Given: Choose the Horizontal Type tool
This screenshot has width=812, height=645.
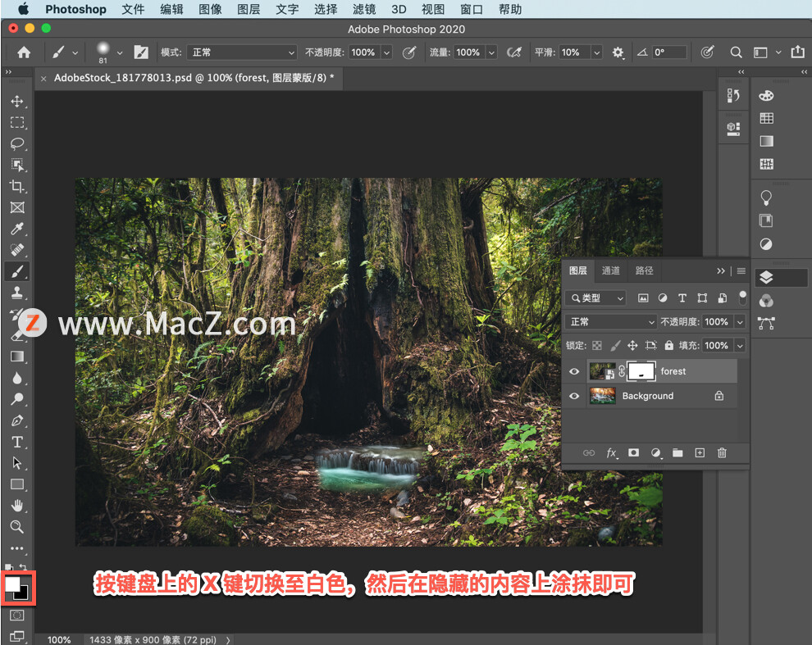Looking at the screenshot, I should pos(18,441).
